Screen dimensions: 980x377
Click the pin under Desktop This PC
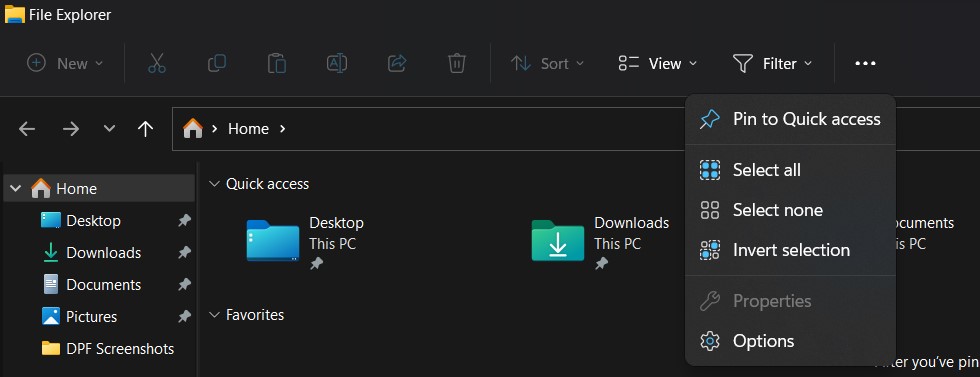coord(317,264)
